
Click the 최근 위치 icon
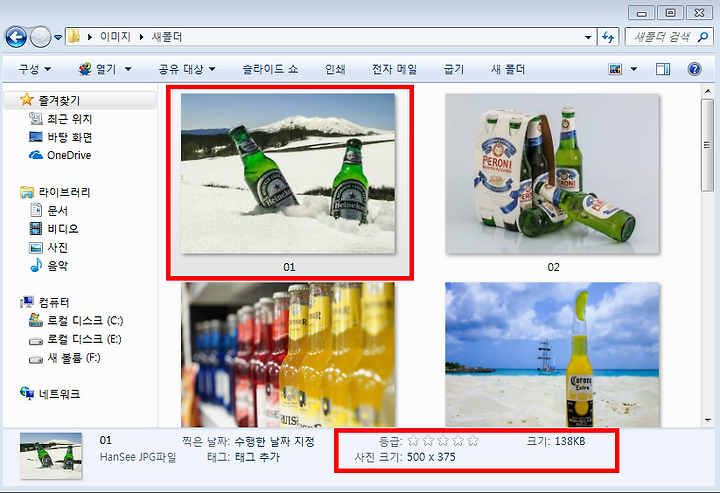point(36,118)
